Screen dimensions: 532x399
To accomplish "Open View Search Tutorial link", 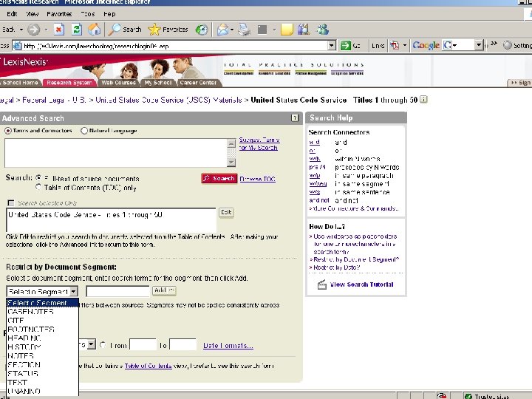I will [361, 284].
